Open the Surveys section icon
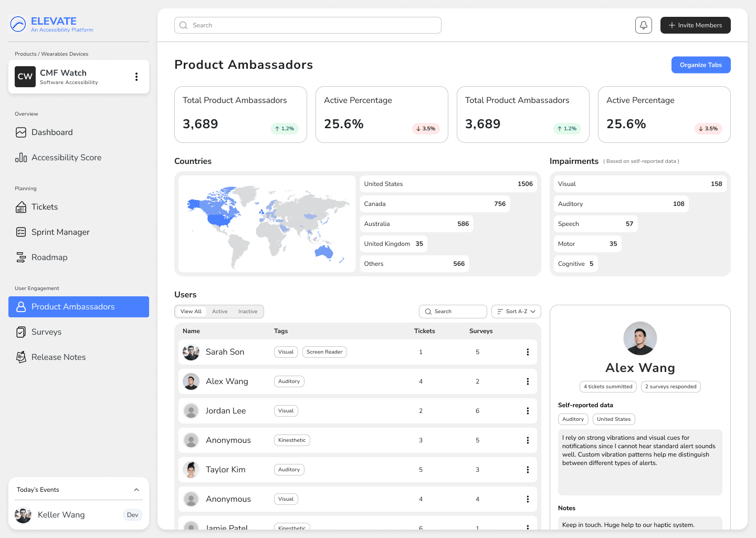 (x=21, y=332)
